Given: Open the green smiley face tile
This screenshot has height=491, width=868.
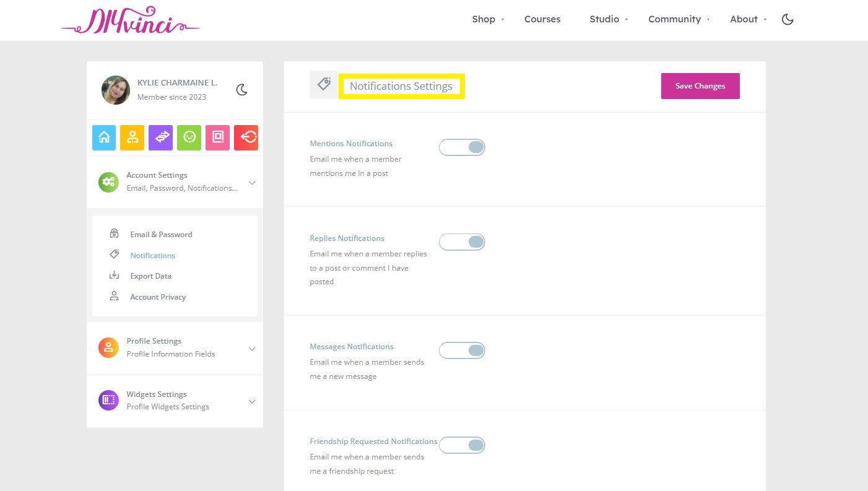Looking at the screenshot, I should pos(189,137).
